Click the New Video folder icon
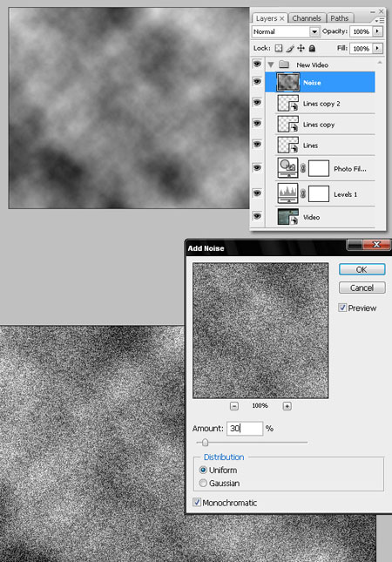Image resolution: width=392 pixels, height=562 pixels. point(284,64)
